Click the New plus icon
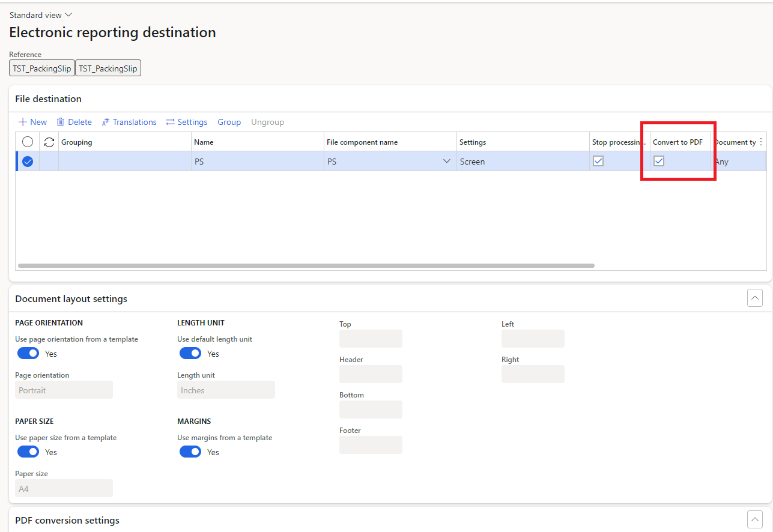The width and height of the screenshot is (773, 532). 23,122
